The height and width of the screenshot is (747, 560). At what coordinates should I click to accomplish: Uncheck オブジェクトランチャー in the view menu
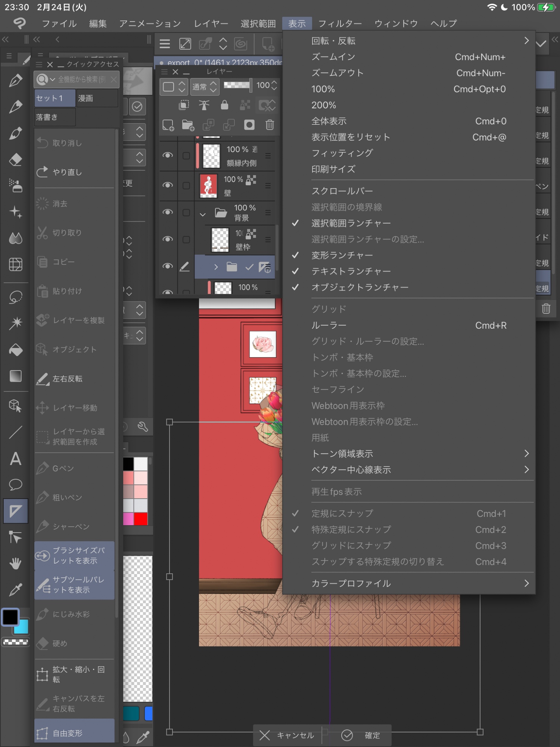tap(360, 288)
